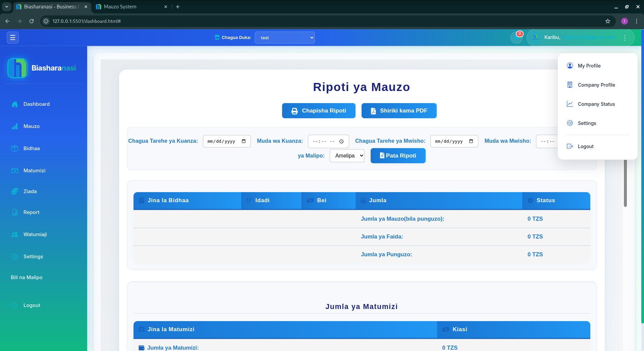The width and height of the screenshot is (644, 351).
Task: Select the Ziada sidebar icon
Action: [15, 191]
